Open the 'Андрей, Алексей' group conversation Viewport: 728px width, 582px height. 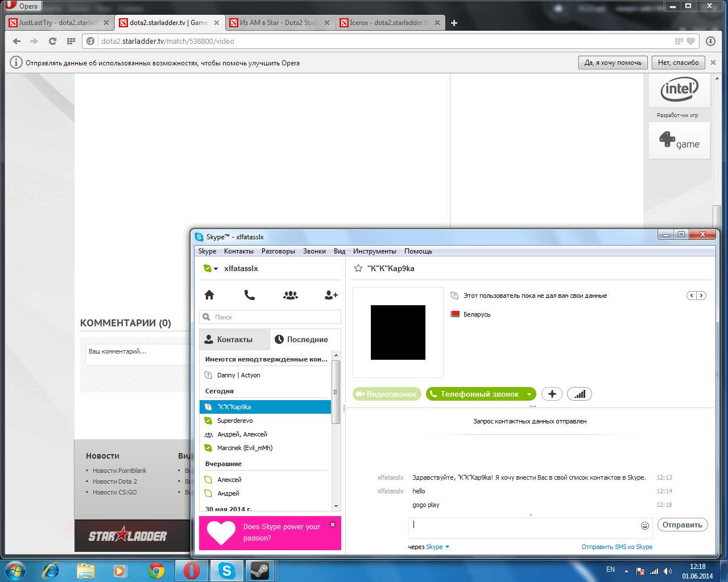pyautogui.click(x=265, y=434)
